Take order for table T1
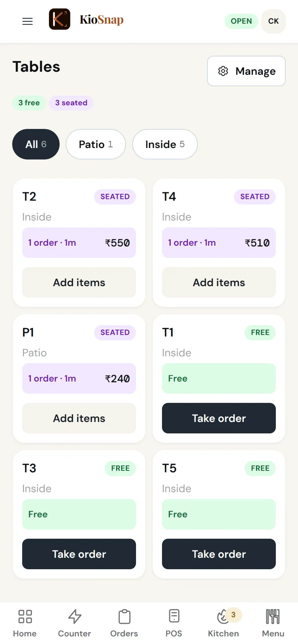 (219, 418)
